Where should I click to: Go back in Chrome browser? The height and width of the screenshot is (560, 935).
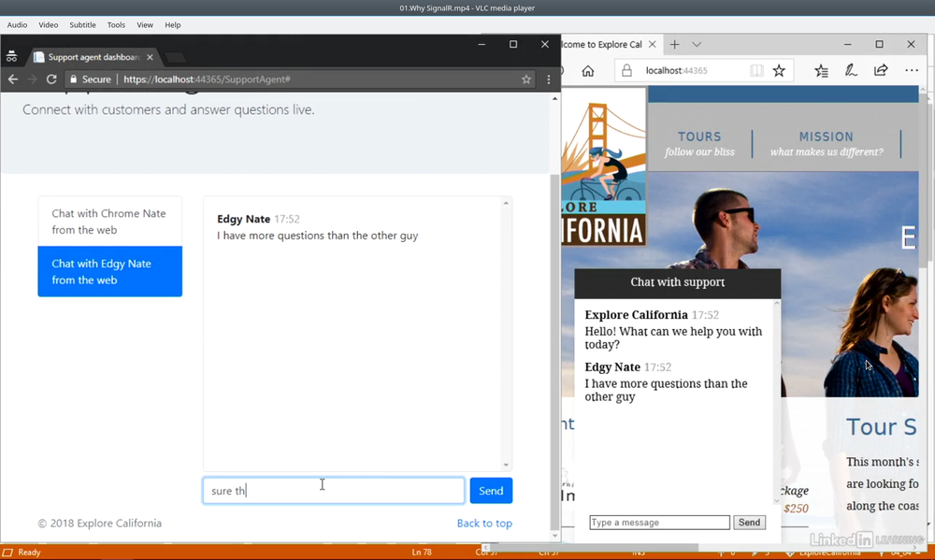(x=12, y=79)
